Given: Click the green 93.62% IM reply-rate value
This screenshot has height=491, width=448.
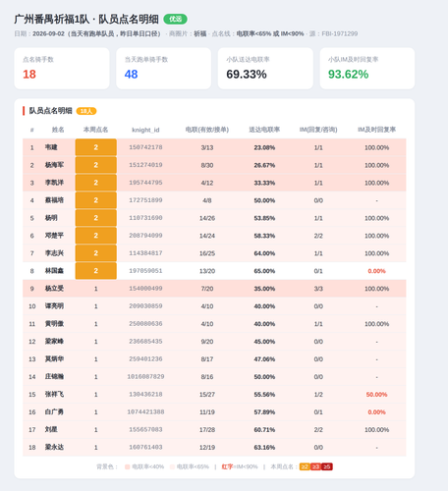Looking at the screenshot, I should (348, 75).
